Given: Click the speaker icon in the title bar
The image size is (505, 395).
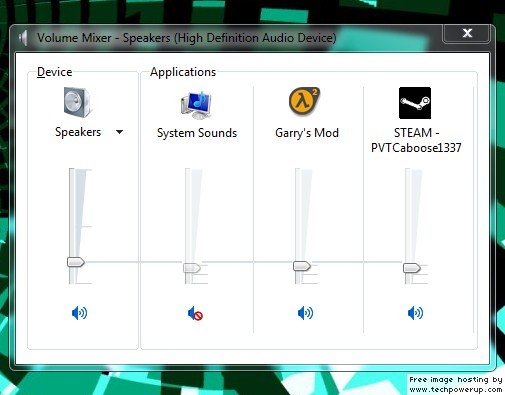Looking at the screenshot, I should point(23,37).
